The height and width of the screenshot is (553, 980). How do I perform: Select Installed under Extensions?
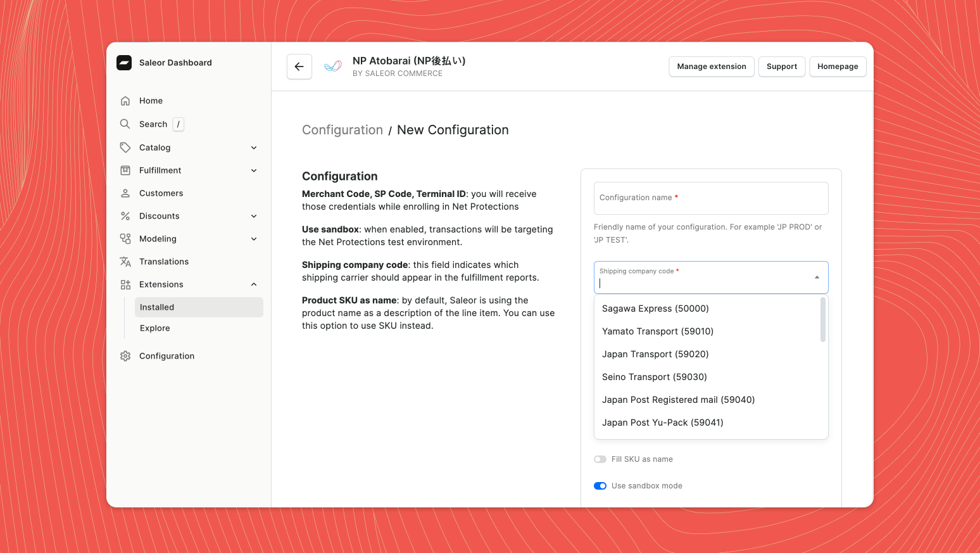(157, 307)
